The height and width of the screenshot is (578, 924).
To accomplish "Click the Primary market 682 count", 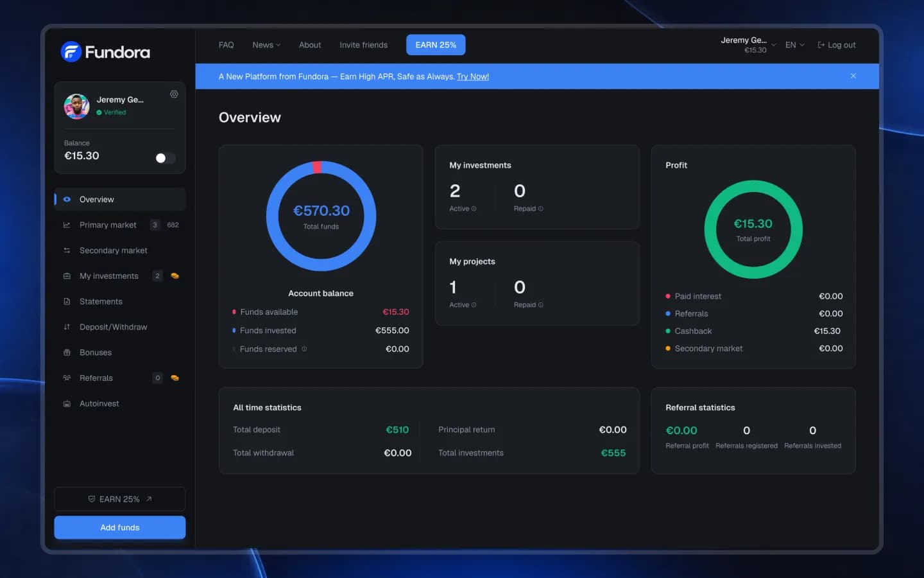I will click(173, 225).
